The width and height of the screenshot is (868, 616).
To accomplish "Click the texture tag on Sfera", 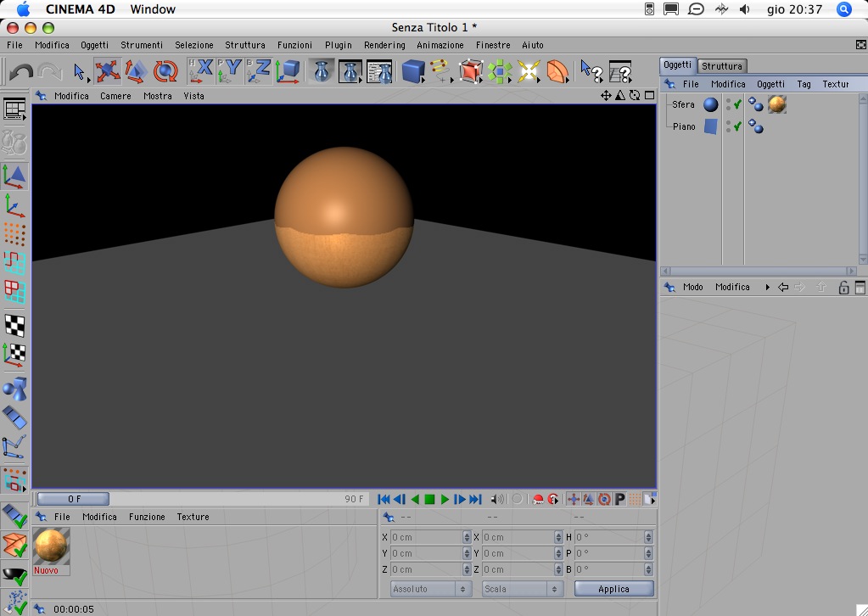I will 776,105.
